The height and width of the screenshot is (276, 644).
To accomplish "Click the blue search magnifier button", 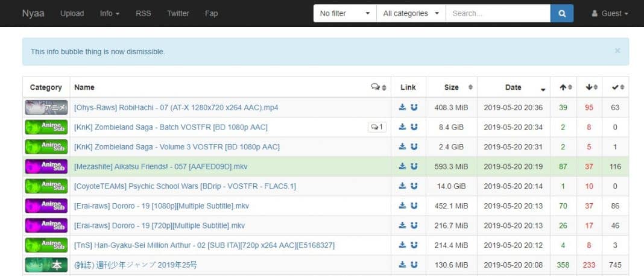I will pyautogui.click(x=562, y=13).
